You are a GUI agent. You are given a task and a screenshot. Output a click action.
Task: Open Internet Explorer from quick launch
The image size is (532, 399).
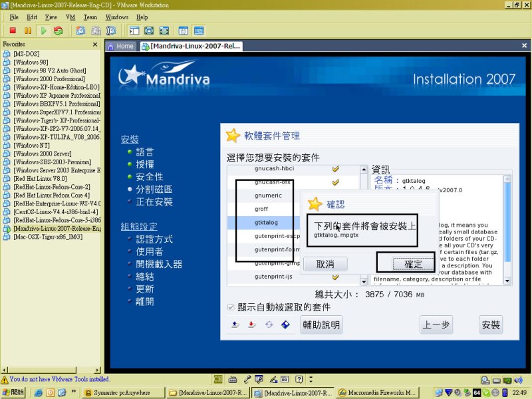pyautogui.click(x=39, y=392)
